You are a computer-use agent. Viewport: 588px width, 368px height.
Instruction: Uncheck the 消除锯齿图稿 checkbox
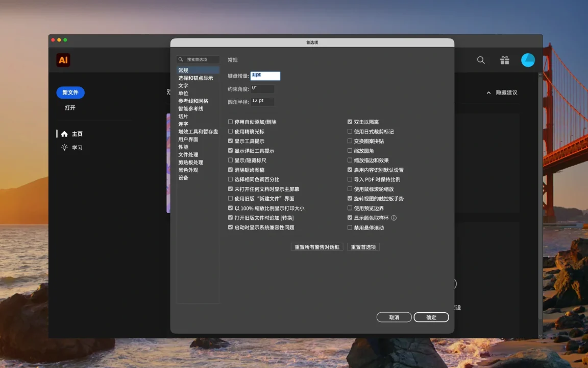click(x=230, y=170)
